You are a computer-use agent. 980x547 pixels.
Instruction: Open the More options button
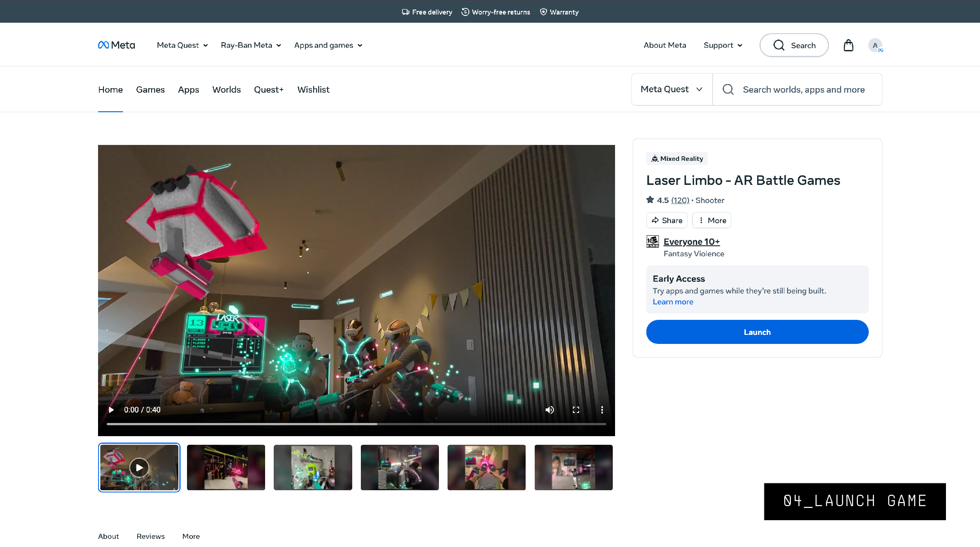[712, 220]
